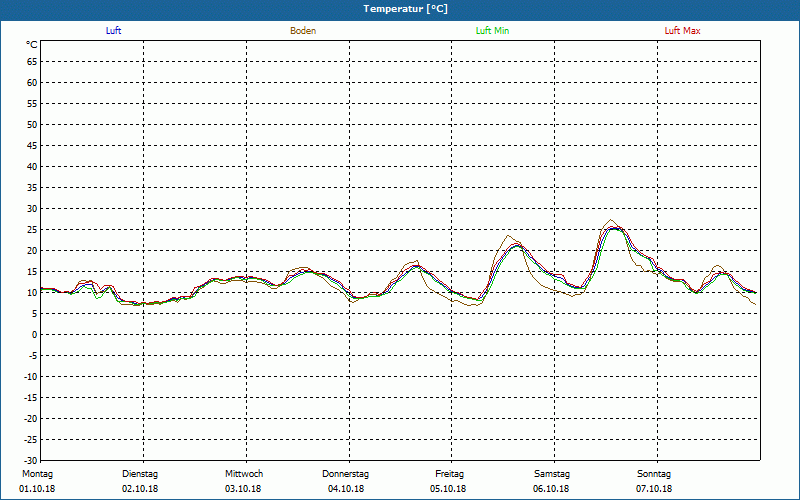Click the 'Montag' day label
Screen dimensions: 800x500
click(37, 474)
